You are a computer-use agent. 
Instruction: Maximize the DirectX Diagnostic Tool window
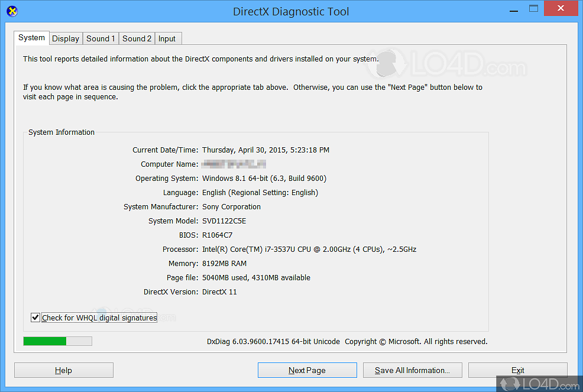[x=533, y=9]
